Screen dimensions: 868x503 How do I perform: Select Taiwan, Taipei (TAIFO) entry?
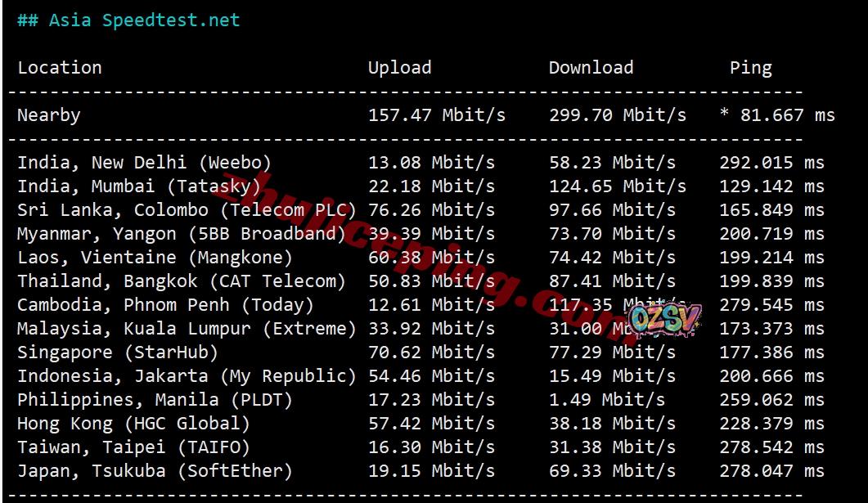pyautogui.click(x=133, y=447)
